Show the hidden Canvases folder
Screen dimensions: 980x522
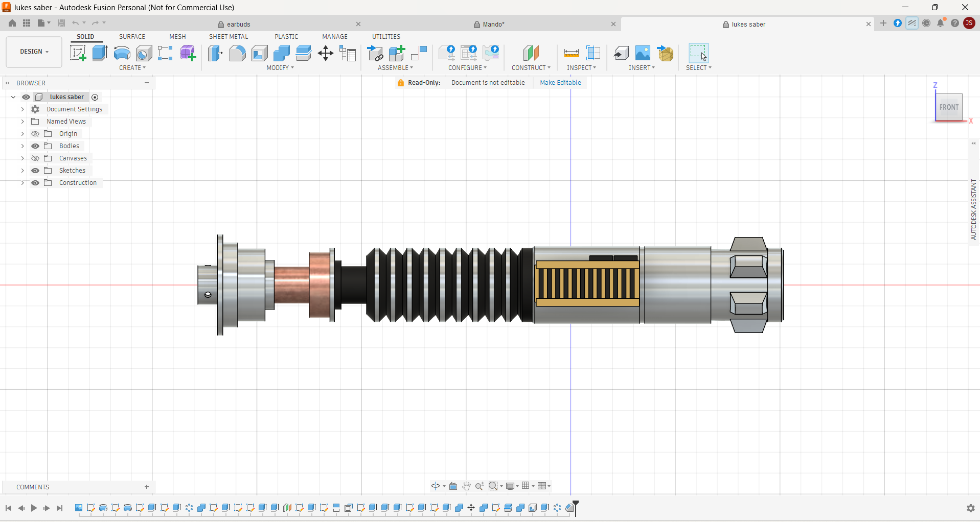[x=35, y=158]
